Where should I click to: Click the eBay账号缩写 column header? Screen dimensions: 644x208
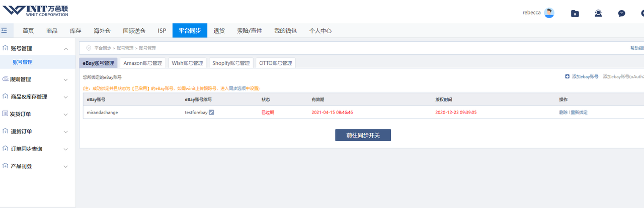(198, 99)
